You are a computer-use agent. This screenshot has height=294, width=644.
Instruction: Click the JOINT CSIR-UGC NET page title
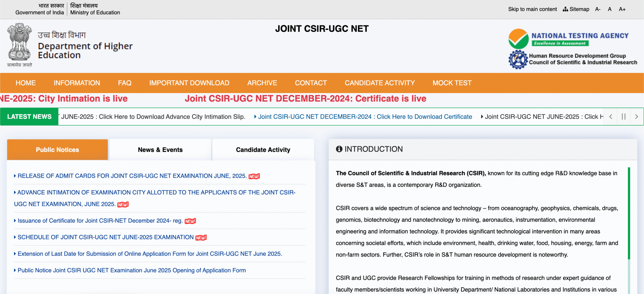322,29
